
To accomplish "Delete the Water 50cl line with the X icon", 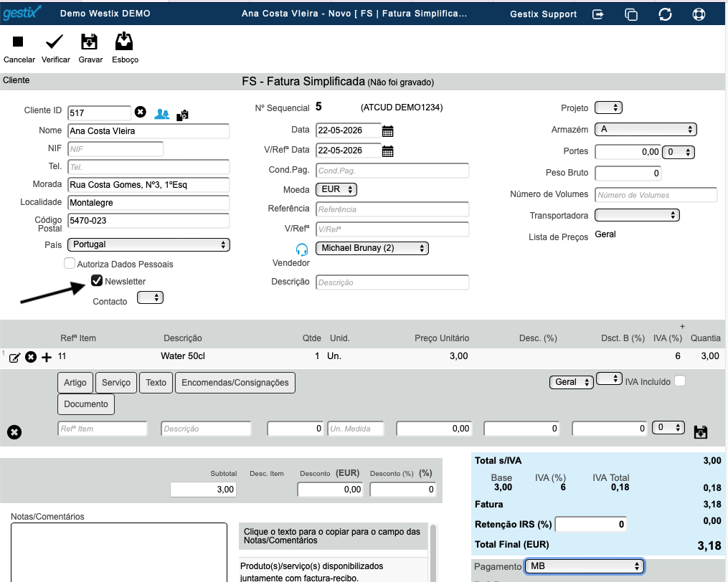I will pyautogui.click(x=31, y=357).
